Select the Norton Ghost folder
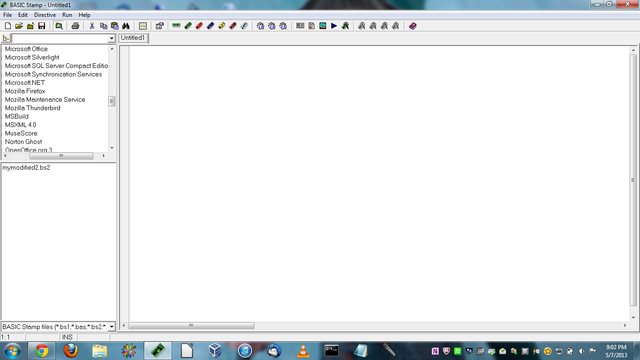 point(23,142)
